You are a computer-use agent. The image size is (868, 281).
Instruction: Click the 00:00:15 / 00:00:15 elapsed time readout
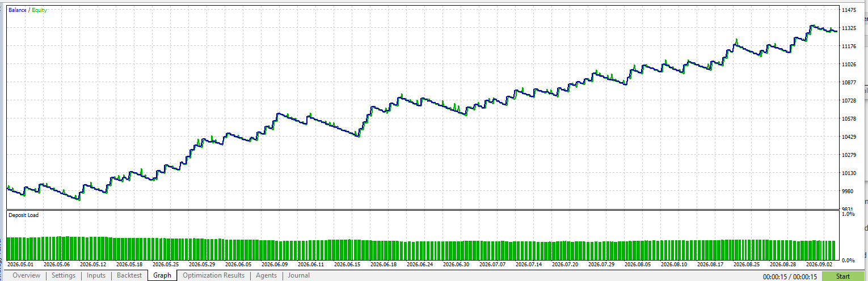pos(790,276)
